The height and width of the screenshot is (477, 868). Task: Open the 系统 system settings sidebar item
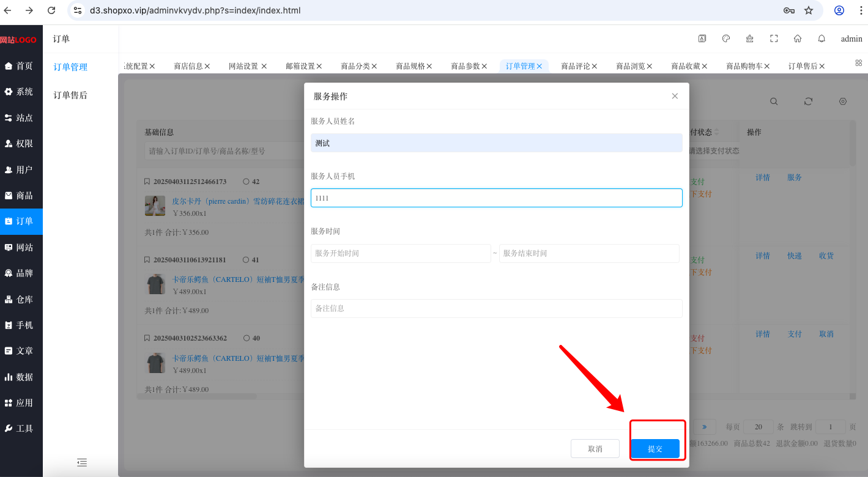tap(21, 92)
